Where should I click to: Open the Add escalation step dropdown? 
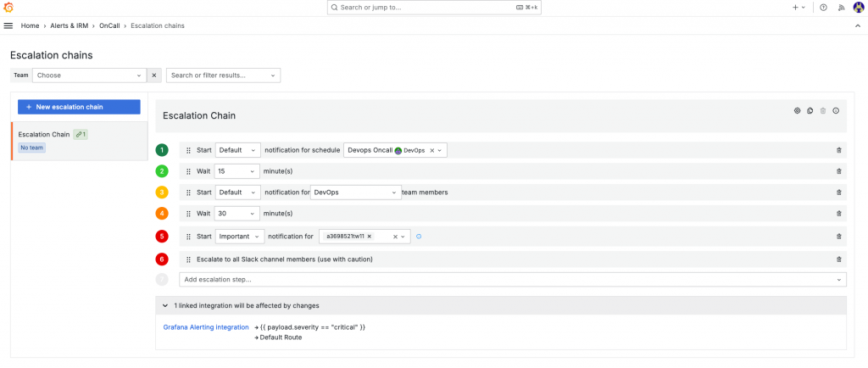513,280
